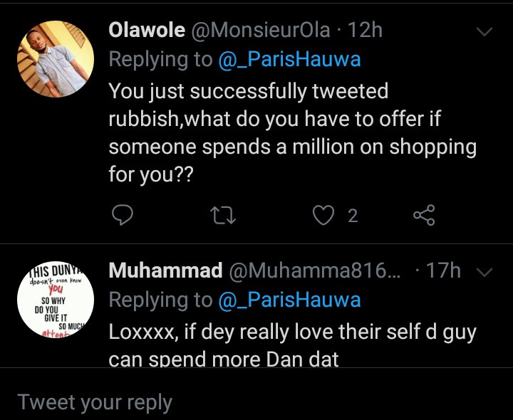Viewport: 513px width, 420px height.
Task: Retweet Olawole's tweet
Action: click(224, 215)
